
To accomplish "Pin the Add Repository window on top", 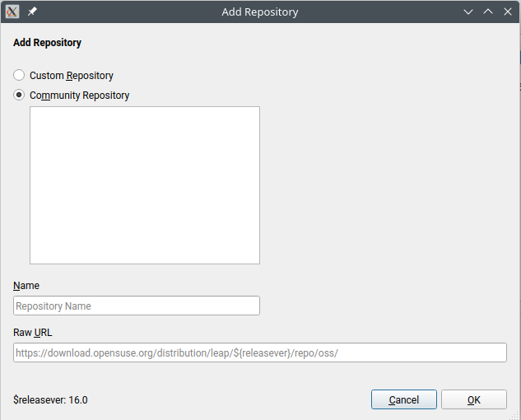I will [32, 12].
